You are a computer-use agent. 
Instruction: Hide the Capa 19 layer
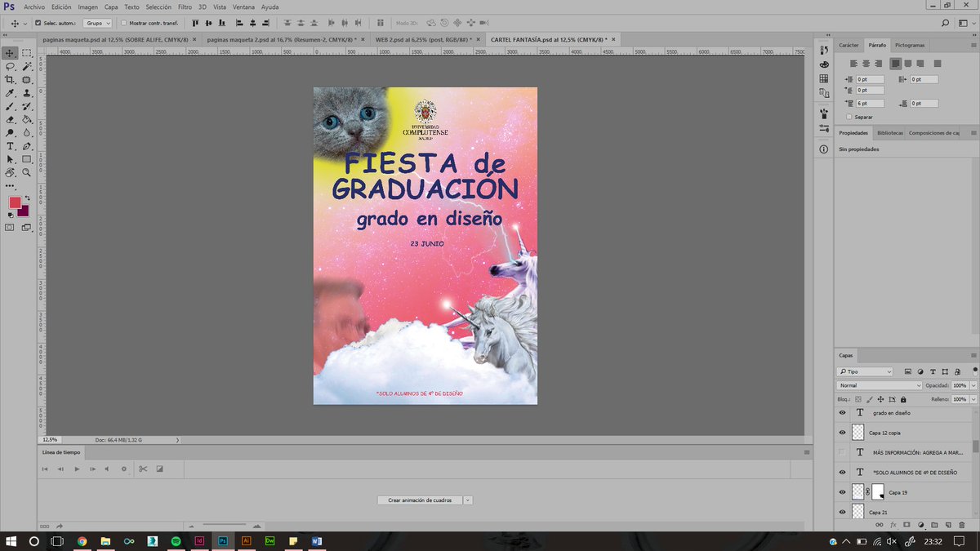tap(843, 492)
